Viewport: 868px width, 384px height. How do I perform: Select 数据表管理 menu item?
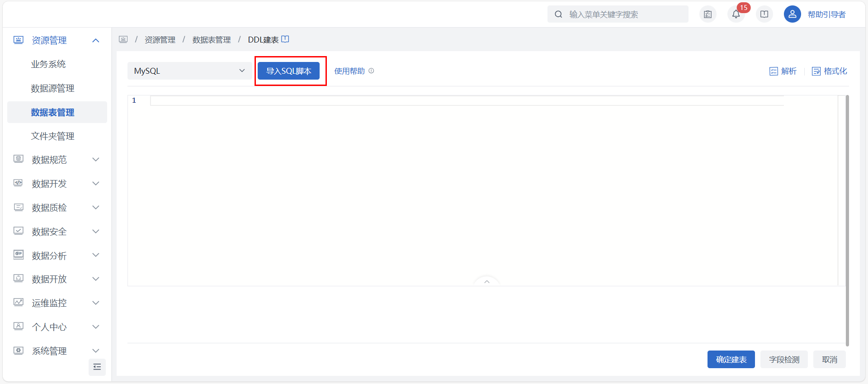pyautogui.click(x=57, y=112)
